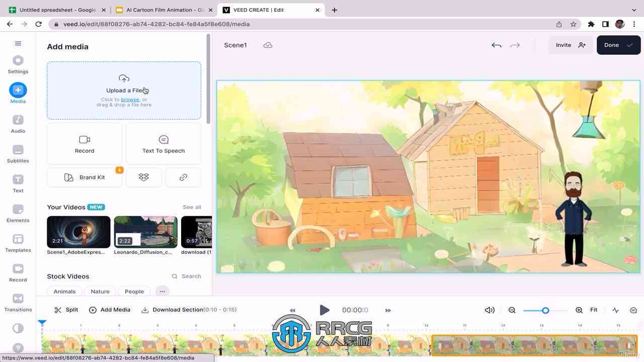Click See all next to Your Videos
Viewport: 644px width, 362px height.
(x=192, y=207)
